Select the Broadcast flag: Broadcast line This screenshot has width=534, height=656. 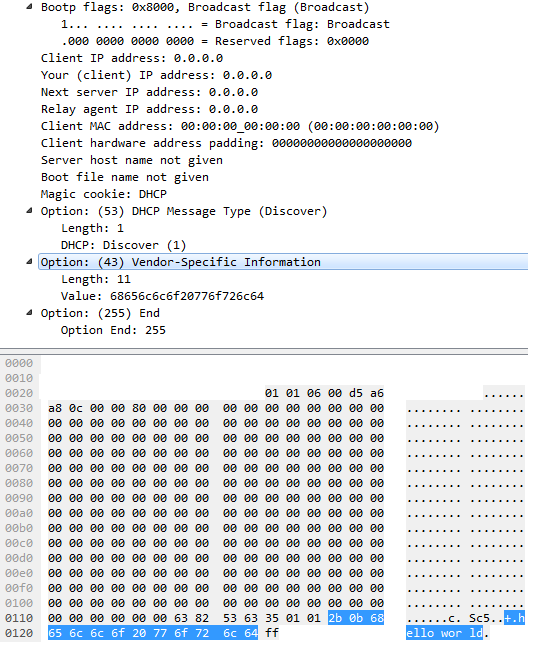(225, 24)
